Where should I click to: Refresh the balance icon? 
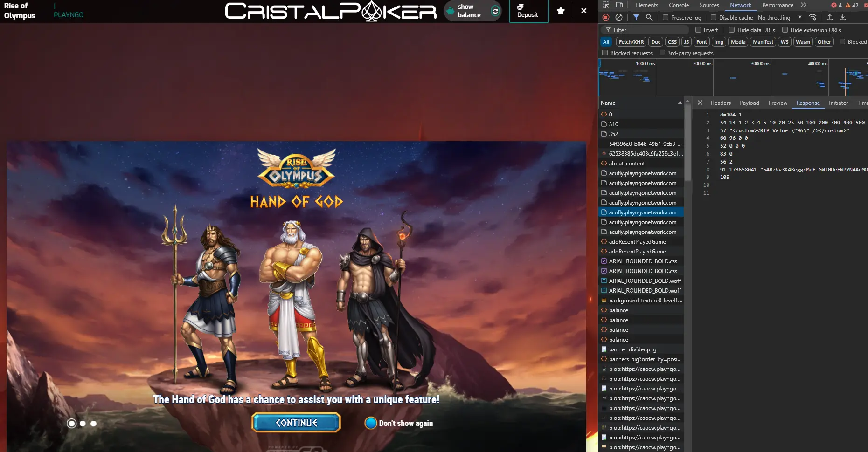pos(495,11)
